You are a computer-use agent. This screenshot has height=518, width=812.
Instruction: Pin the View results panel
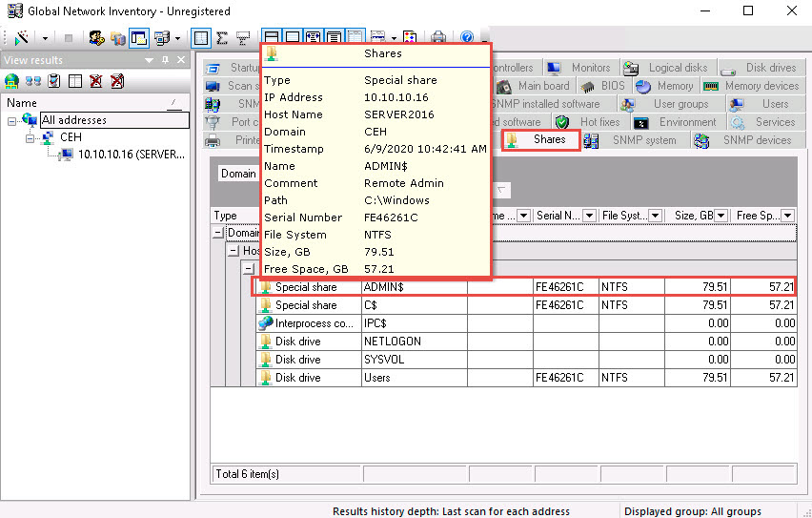point(165,60)
